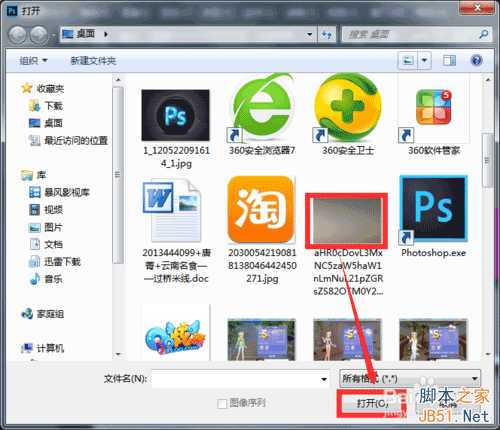Click the change view icon
Screen dimensions: 500x430
point(408,60)
